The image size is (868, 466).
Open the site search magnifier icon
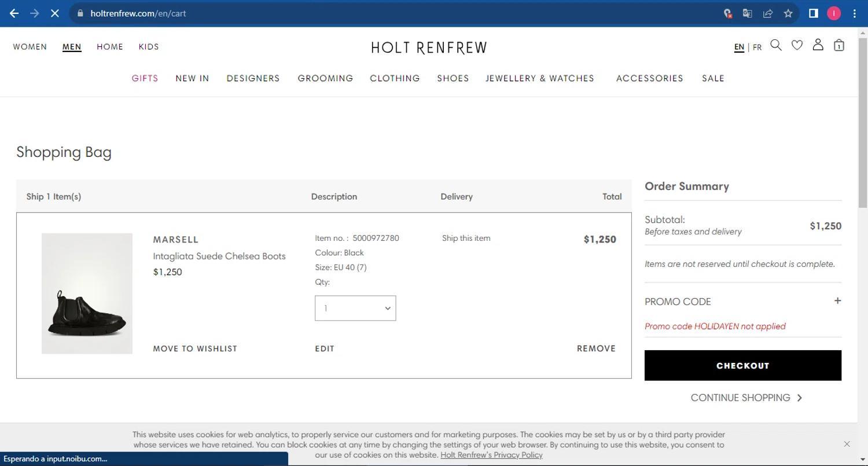click(x=776, y=45)
